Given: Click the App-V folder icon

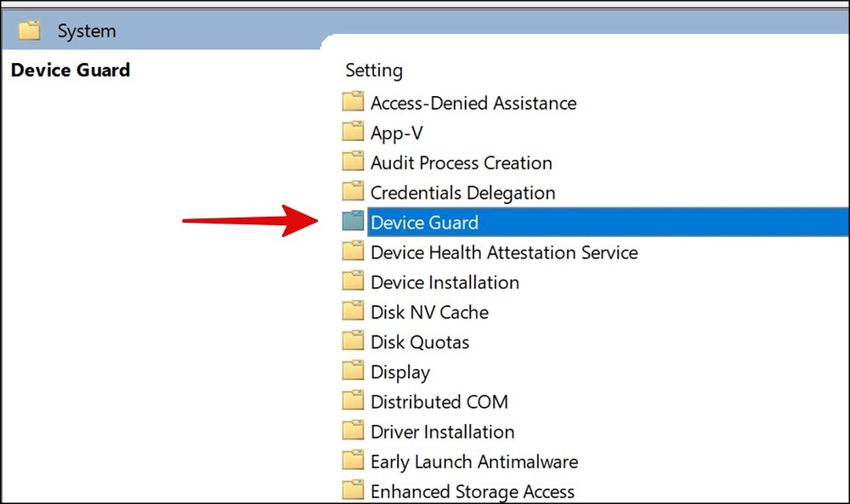Looking at the screenshot, I should pyautogui.click(x=353, y=131).
